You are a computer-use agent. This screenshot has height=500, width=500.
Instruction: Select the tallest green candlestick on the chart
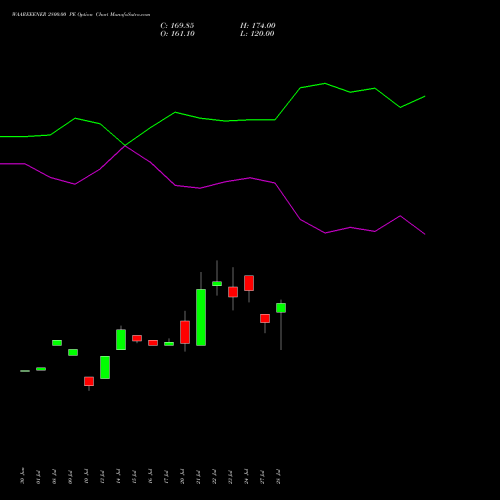[x=201, y=317]
